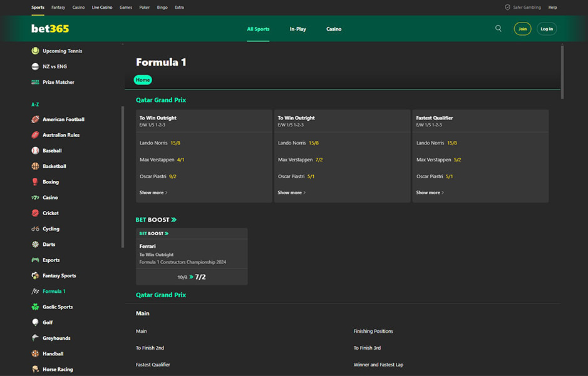Click the BET BOOST section heading
Image resolution: width=588 pixels, height=376 pixels.
pos(156,220)
